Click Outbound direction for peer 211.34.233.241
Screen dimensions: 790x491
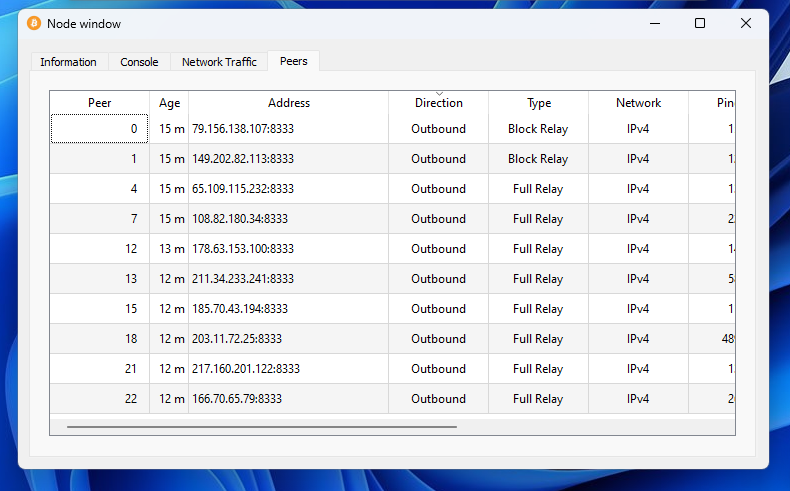click(438, 278)
